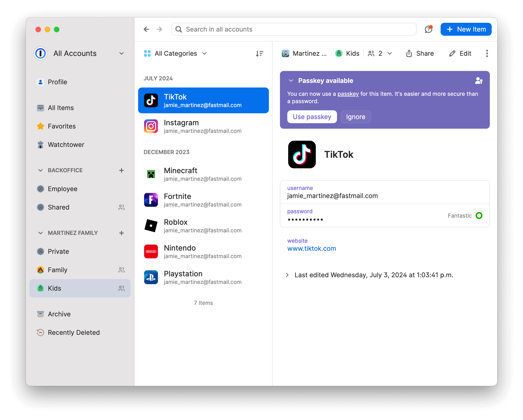Image resolution: width=523 pixels, height=420 pixels.
Task: Open the help notifications icon
Action: (429, 29)
